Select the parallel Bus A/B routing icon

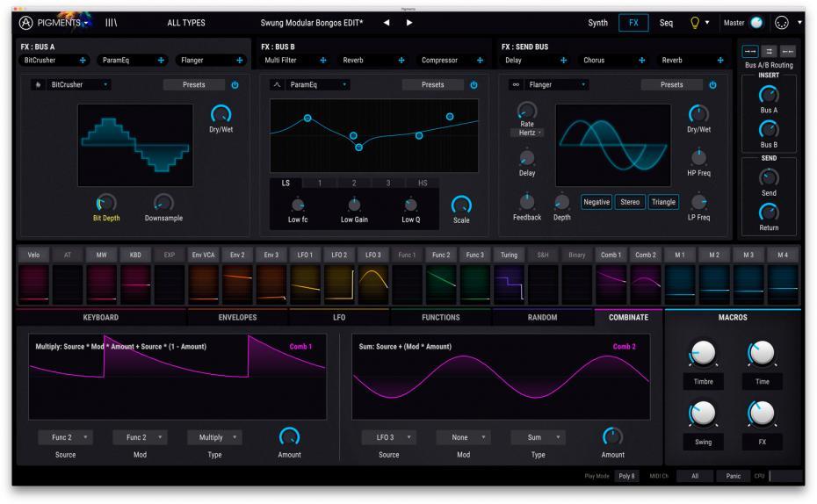768,53
